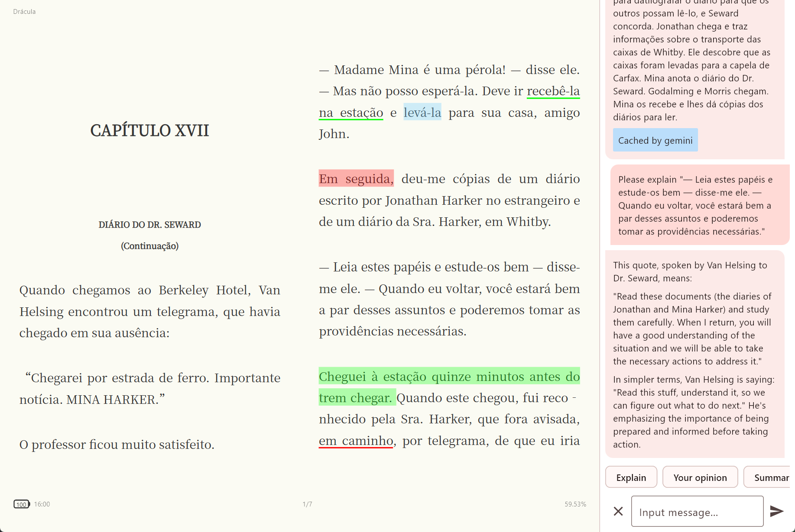Click the Summary button in the chat panel
Screen dimensions: 795x532
tap(768, 477)
